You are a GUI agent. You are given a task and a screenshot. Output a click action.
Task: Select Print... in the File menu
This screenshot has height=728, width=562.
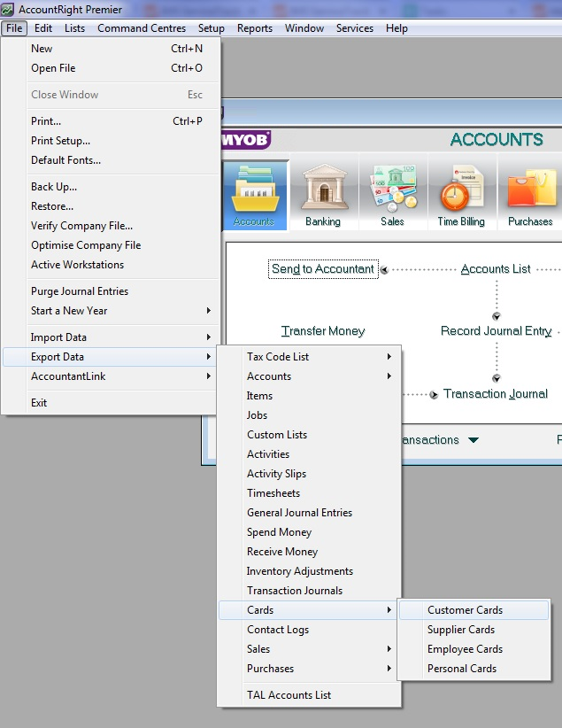click(x=111, y=121)
